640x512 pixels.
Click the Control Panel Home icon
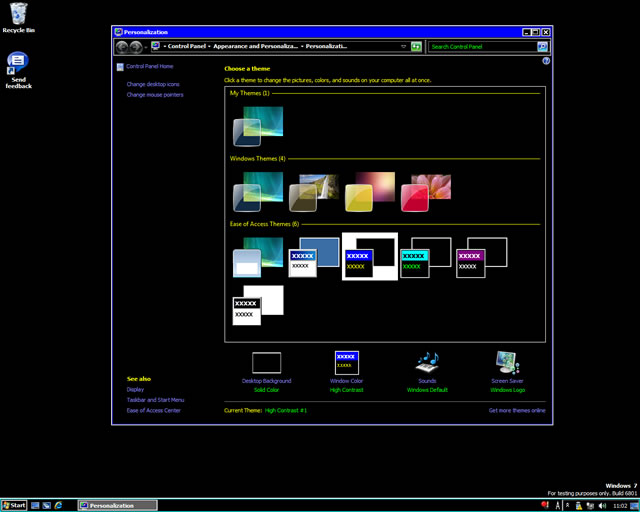click(x=120, y=67)
